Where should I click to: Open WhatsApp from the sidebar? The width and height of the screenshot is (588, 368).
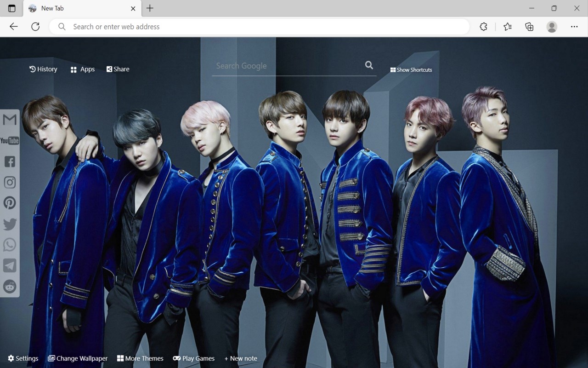[10, 245]
